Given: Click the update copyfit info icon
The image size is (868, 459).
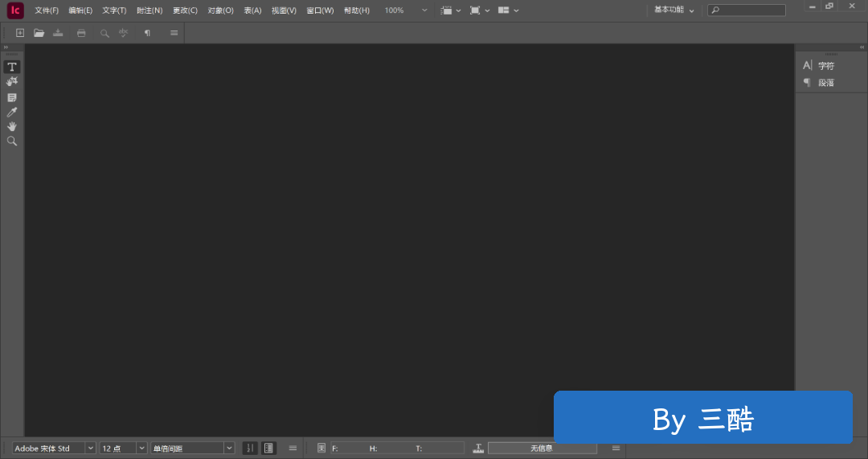Looking at the screenshot, I should (321, 448).
